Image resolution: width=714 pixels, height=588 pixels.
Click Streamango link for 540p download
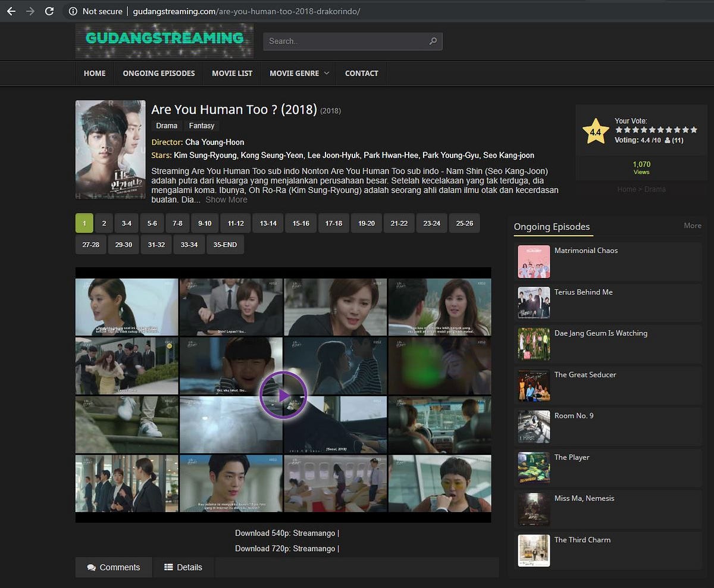(x=314, y=533)
